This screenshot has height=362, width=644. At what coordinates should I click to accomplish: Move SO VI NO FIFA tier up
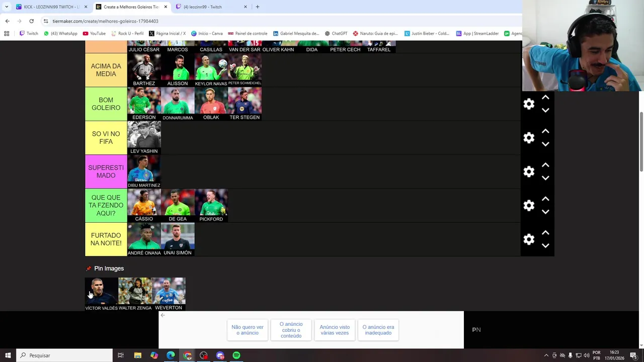545,131
